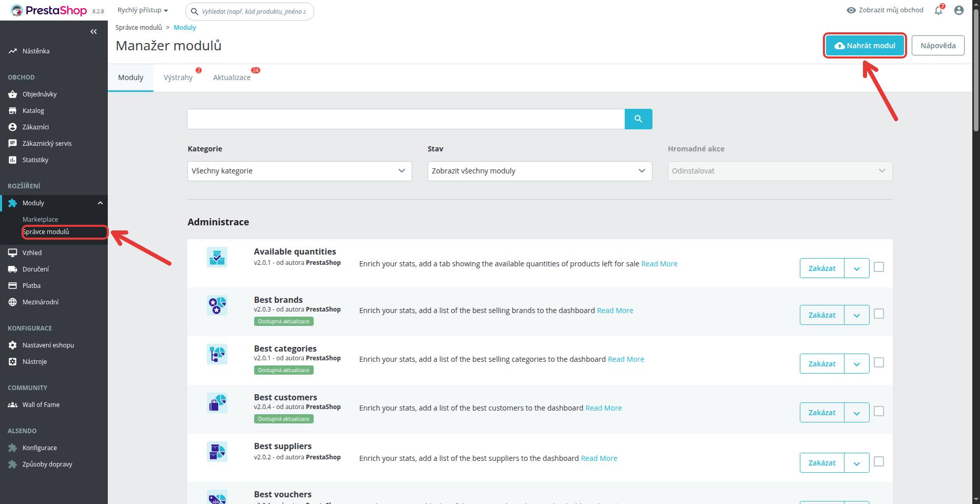Image resolution: width=980 pixels, height=504 pixels.
Task: Switch to the Aktualizace tab
Action: pos(232,77)
